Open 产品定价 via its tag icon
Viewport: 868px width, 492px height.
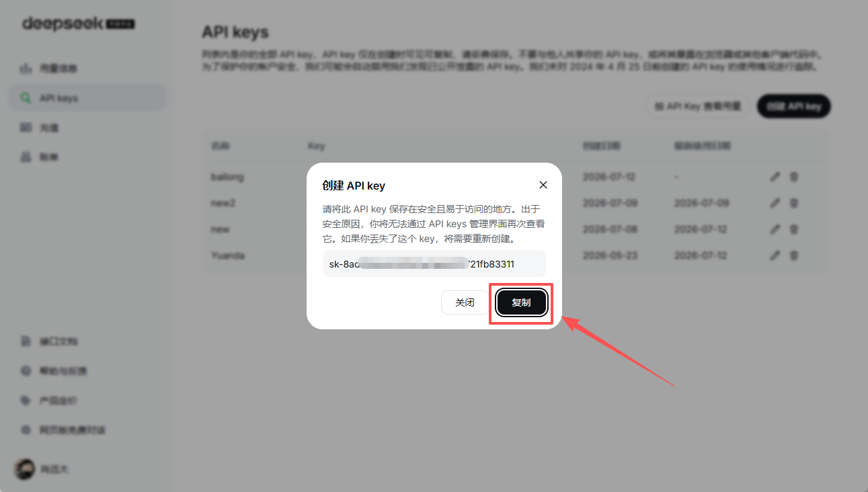coord(26,400)
